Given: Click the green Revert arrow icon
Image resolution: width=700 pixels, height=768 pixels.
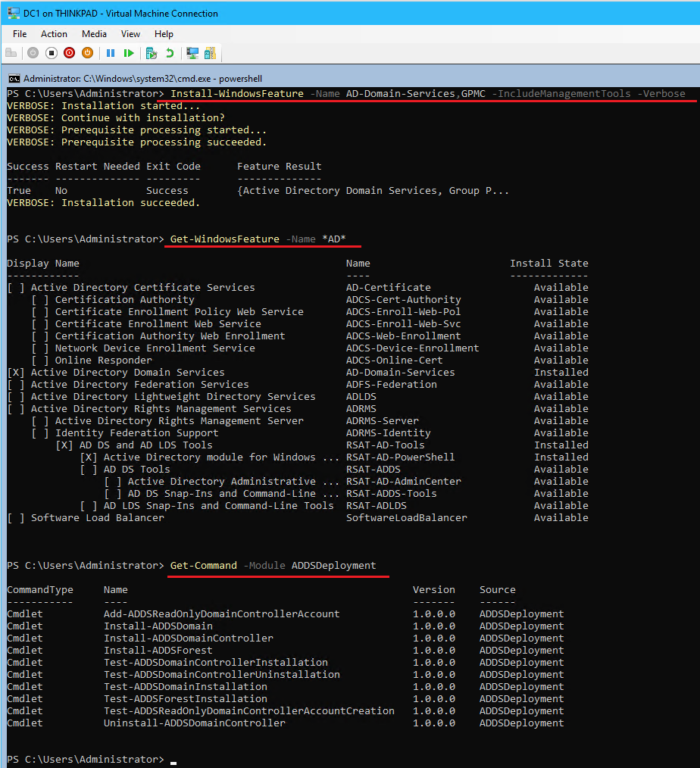Looking at the screenshot, I should coord(170,53).
